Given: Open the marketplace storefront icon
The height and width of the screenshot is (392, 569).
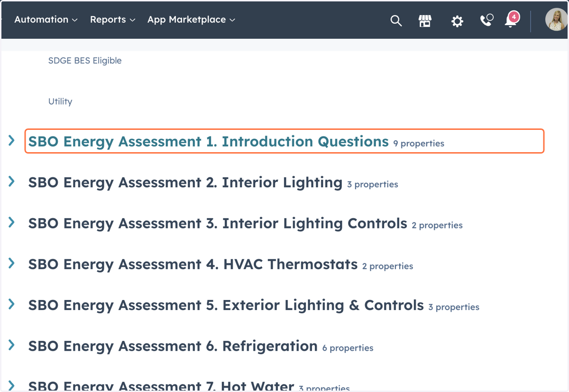Looking at the screenshot, I should click(x=425, y=20).
